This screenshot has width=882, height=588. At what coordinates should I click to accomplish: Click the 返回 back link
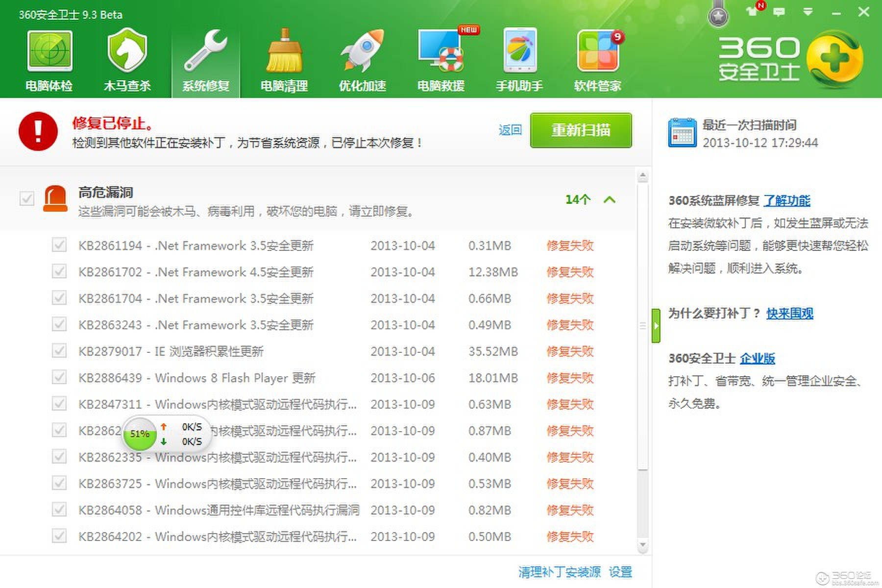pos(510,130)
